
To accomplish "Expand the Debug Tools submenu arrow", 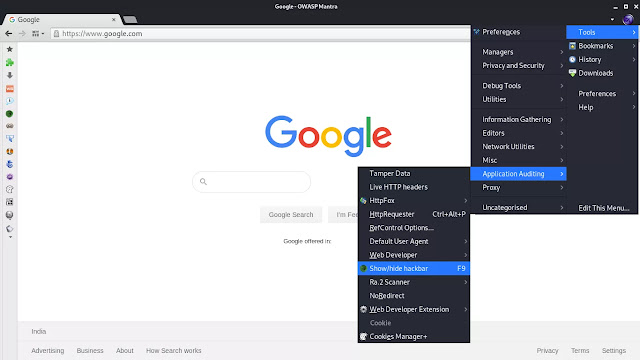I will (x=562, y=86).
